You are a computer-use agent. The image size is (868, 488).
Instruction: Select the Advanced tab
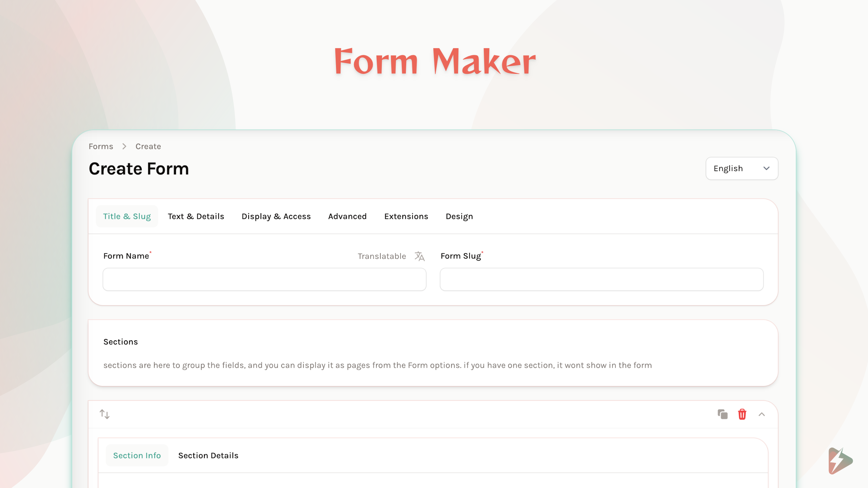pos(347,216)
